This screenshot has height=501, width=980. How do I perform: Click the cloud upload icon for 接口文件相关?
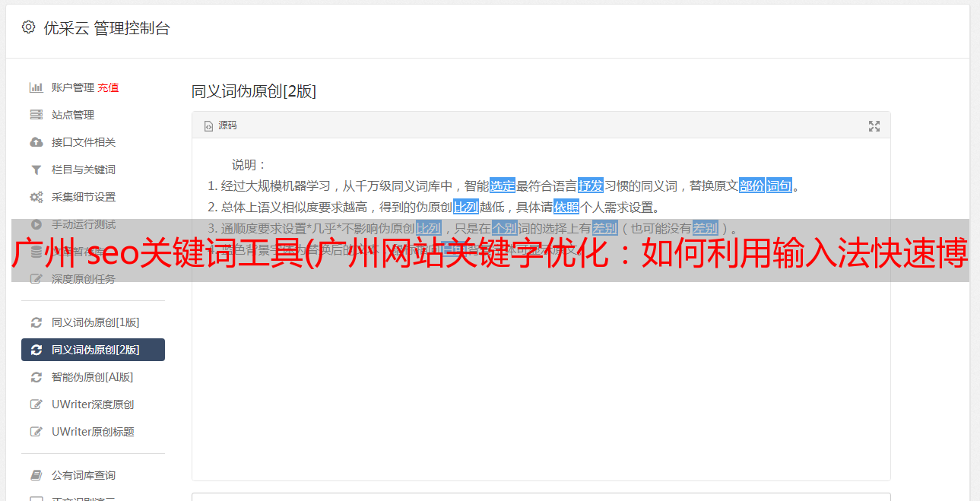coord(36,142)
